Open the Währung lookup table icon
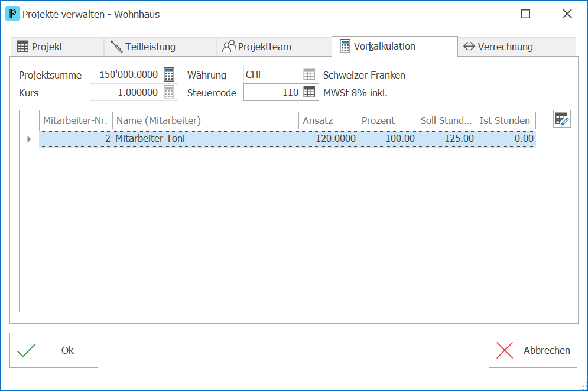The width and height of the screenshot is (588, 391). [309, 74]
